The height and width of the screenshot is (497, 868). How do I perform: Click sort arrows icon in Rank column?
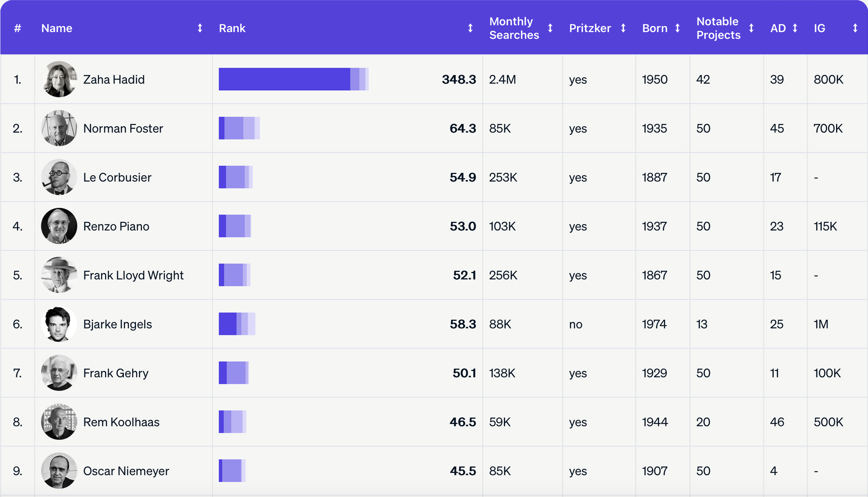click(470, 28)
